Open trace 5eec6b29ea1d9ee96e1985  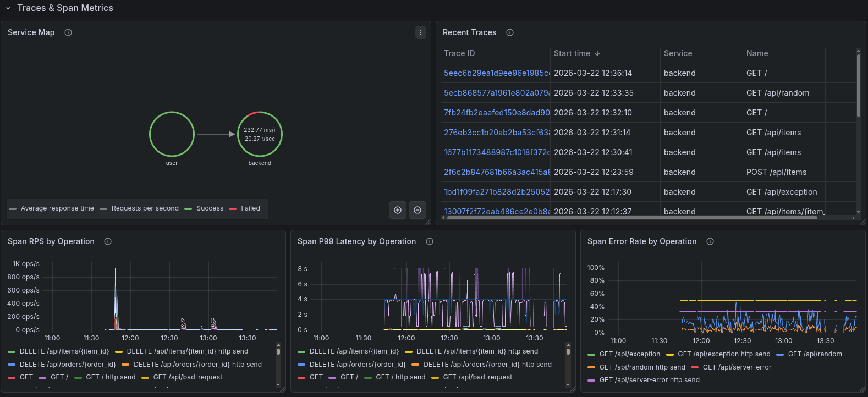point(496,73)
